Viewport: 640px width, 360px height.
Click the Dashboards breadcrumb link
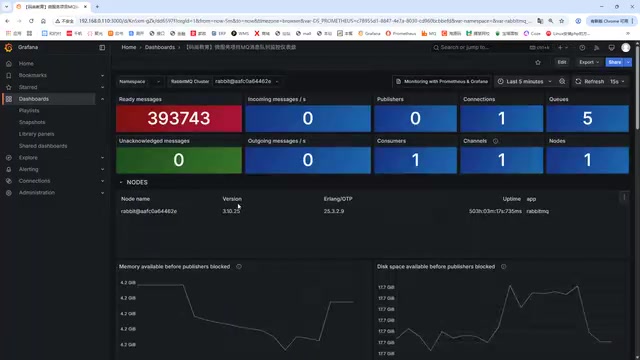point(160,47)
